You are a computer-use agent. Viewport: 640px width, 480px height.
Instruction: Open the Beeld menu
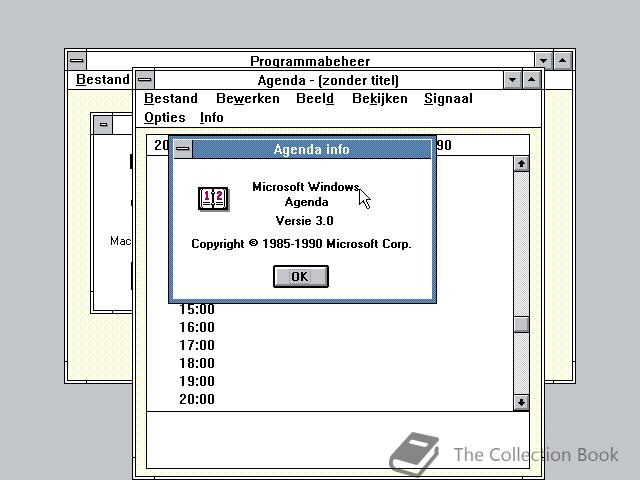click(315, 99)
